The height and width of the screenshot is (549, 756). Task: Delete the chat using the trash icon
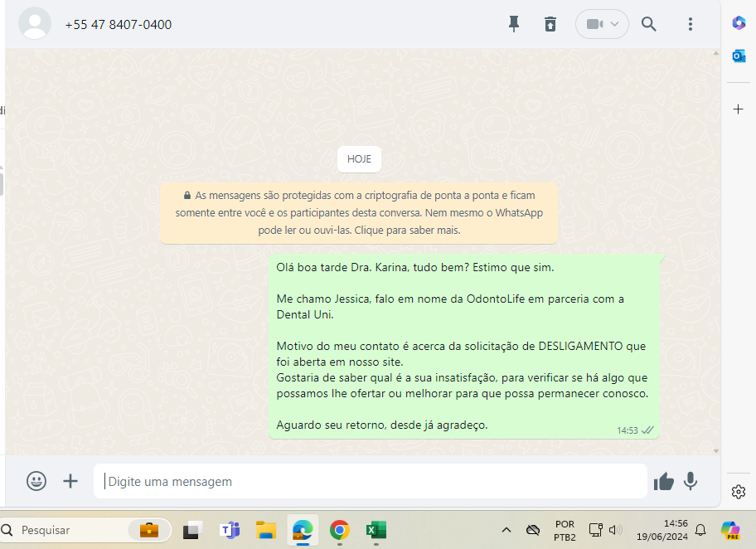click(550, 24)
